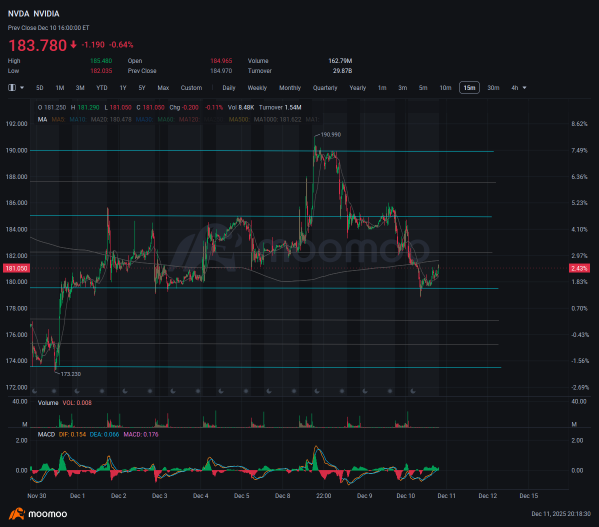This screenshot has width=599, height=527.
Task: Click the red 2.43% percentage tag
Action: pos(579,268)
